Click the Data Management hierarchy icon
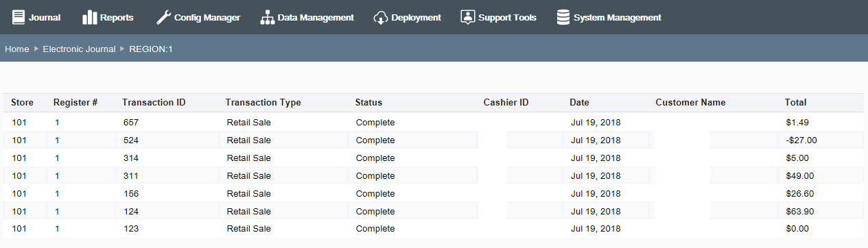This screenshot has height=248, width=868. coord(267,17)
